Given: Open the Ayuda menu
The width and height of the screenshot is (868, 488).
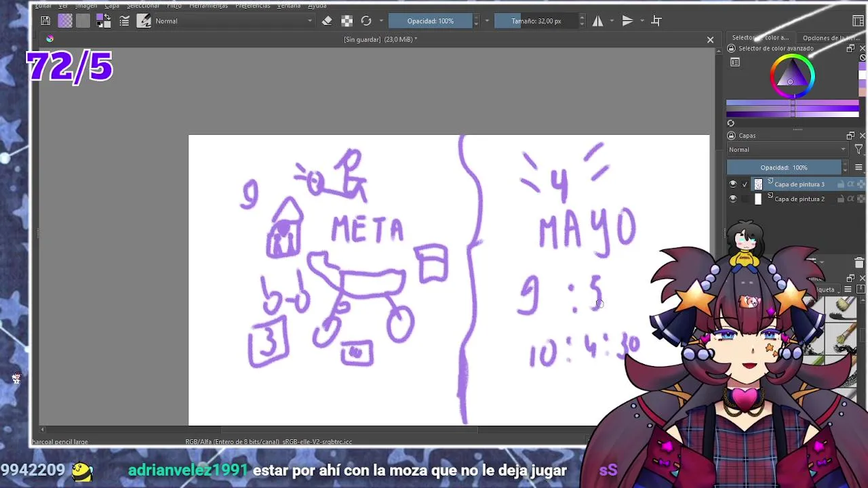Looking at the screenshot, I should coord(317,5).
